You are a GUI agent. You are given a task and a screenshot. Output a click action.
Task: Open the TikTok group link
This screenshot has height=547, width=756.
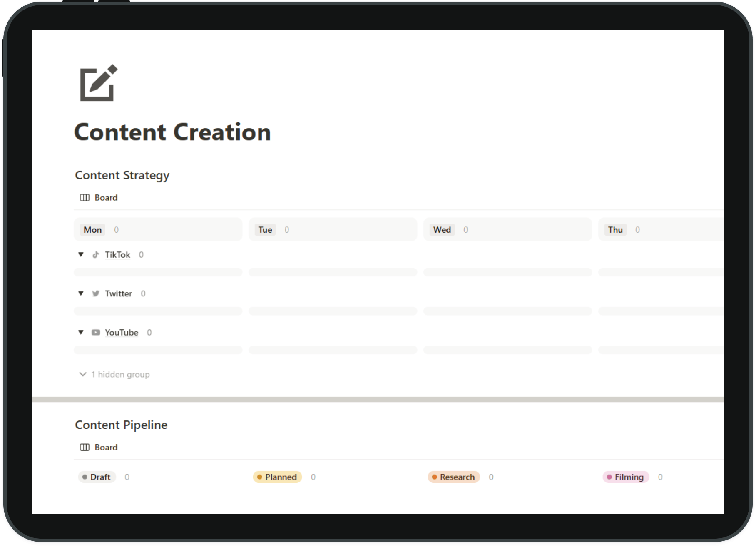(x=117, y=254)
